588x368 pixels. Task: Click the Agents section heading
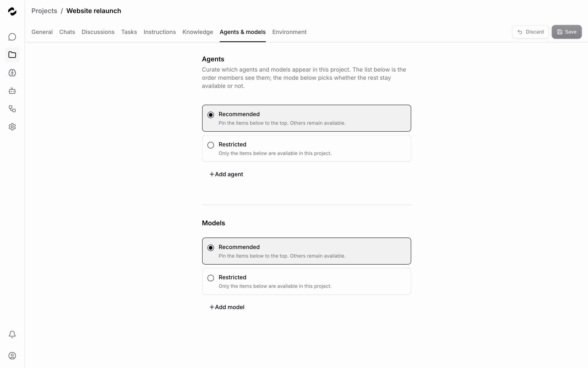213,59
